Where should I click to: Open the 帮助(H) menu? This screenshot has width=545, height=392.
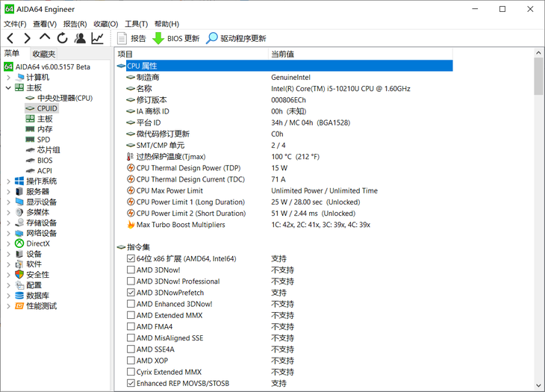point(166,24)
